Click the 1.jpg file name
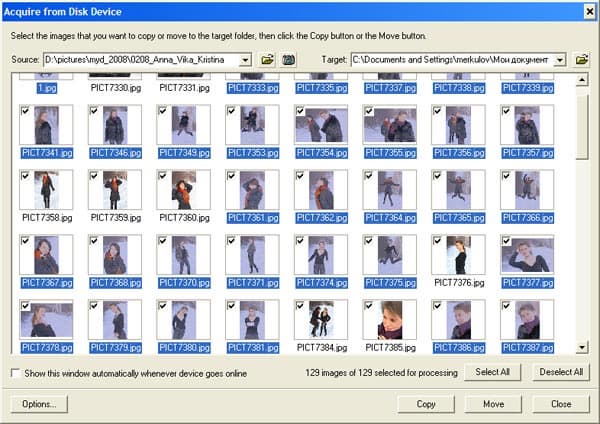Screen dimensions: 600x424 (x=47, y=88)
